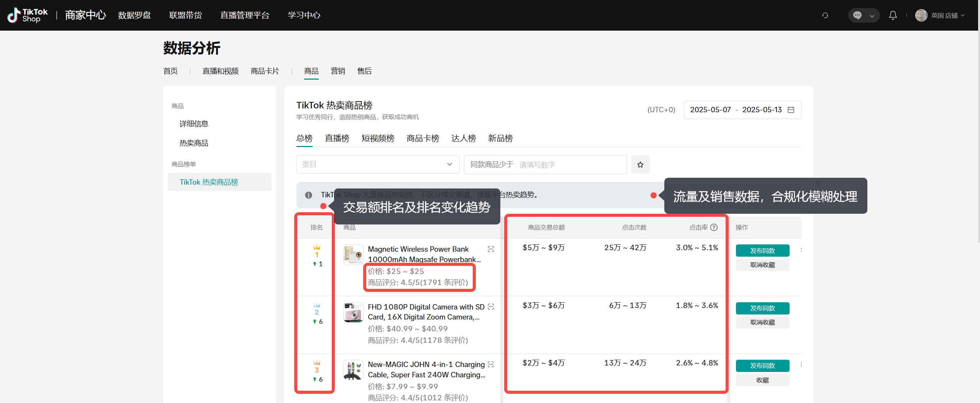The width and height of the screenshot is (980, 403).
Task: Open 联盟带货 in the top navigation
Action: (x=185, y=15)
